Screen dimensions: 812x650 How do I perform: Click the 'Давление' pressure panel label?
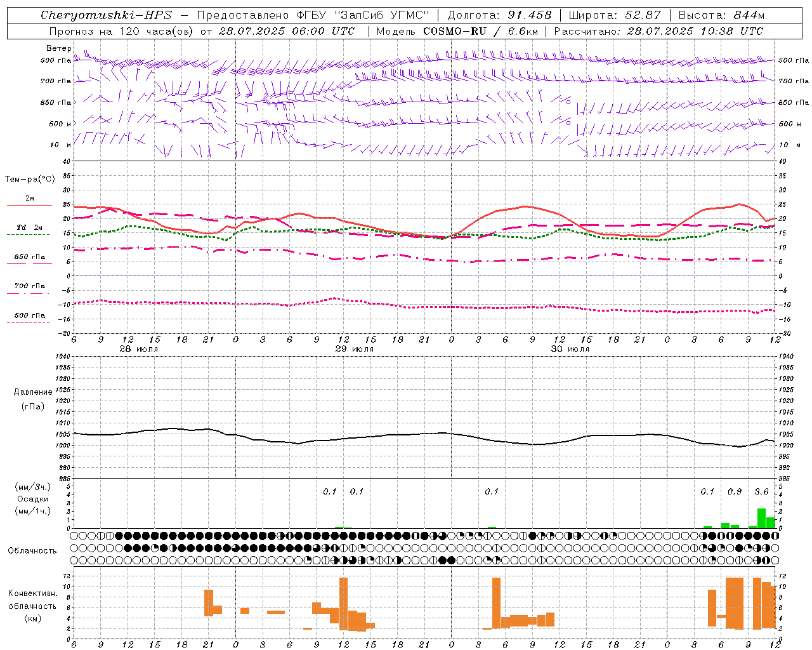click(x=33, y=392)
